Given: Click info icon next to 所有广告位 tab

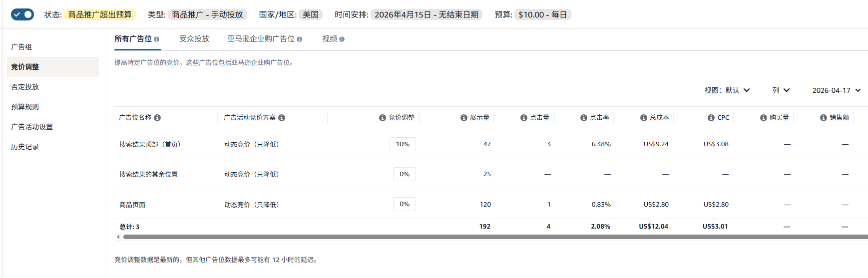Looking at the screenshot, I should 157,39.
